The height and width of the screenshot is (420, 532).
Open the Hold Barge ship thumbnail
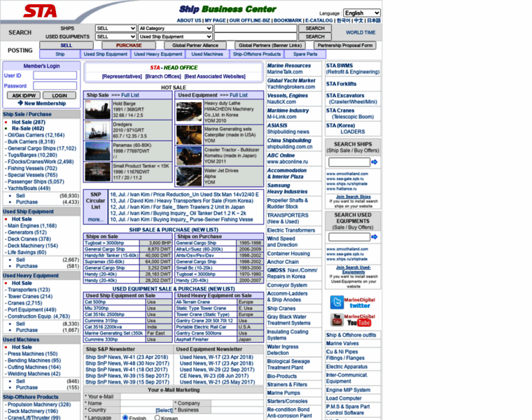(98, 110)
